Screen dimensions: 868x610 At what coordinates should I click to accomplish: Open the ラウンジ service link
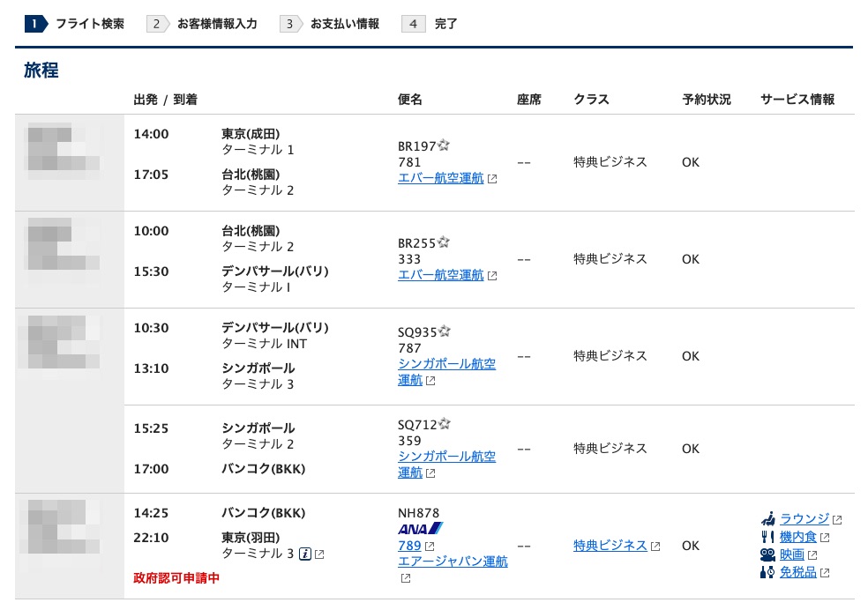tap(804, 518)
